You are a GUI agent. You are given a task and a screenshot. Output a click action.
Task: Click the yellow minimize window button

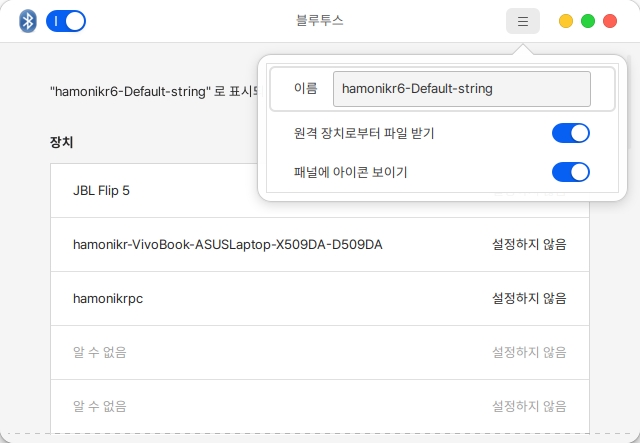(x=566, y=21)
